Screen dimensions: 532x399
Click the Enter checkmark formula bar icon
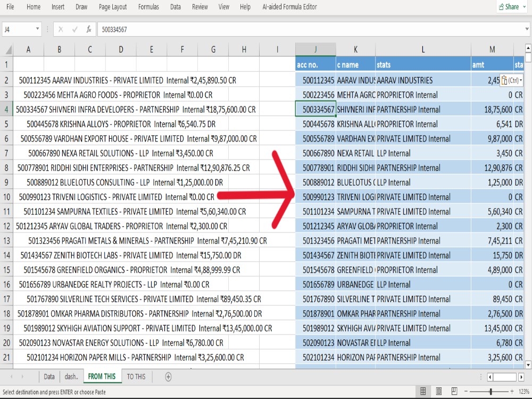(74, 29)
